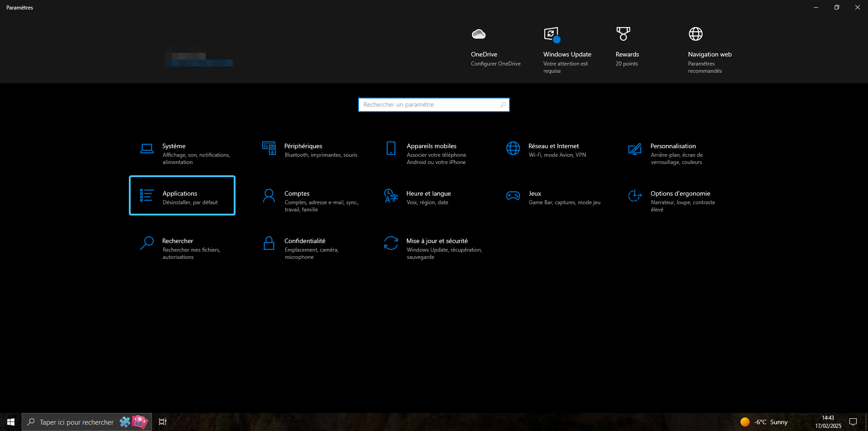Open 'Paramètres recommandés' for web navigation
Screen dimensions: 868x431
point(705,67)
